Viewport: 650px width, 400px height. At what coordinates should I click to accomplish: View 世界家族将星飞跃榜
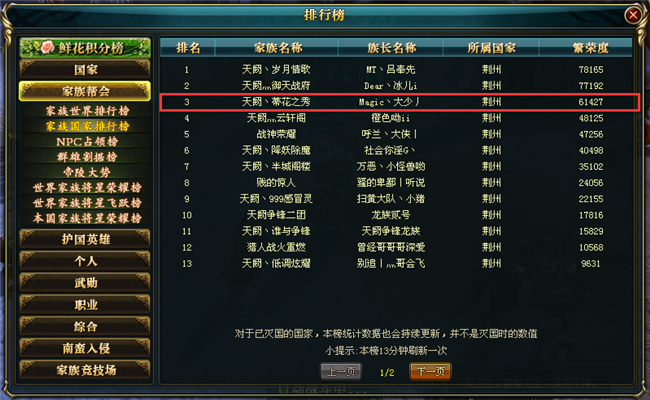tap(87, 203)
